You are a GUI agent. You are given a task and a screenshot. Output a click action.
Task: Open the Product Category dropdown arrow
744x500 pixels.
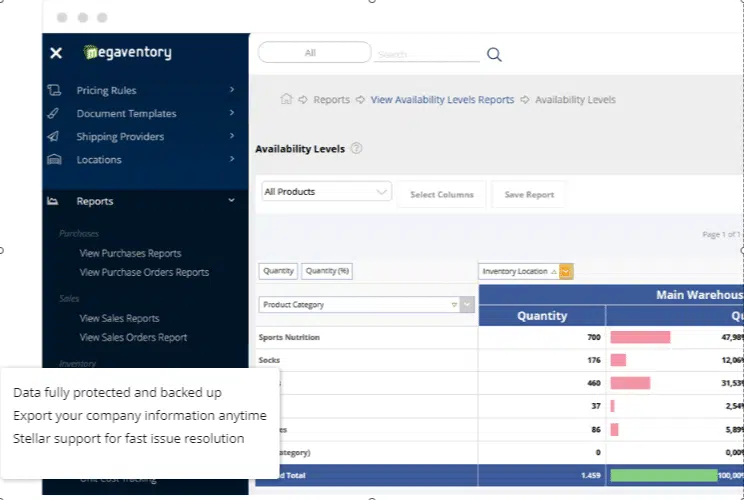[x=467, y=305]
